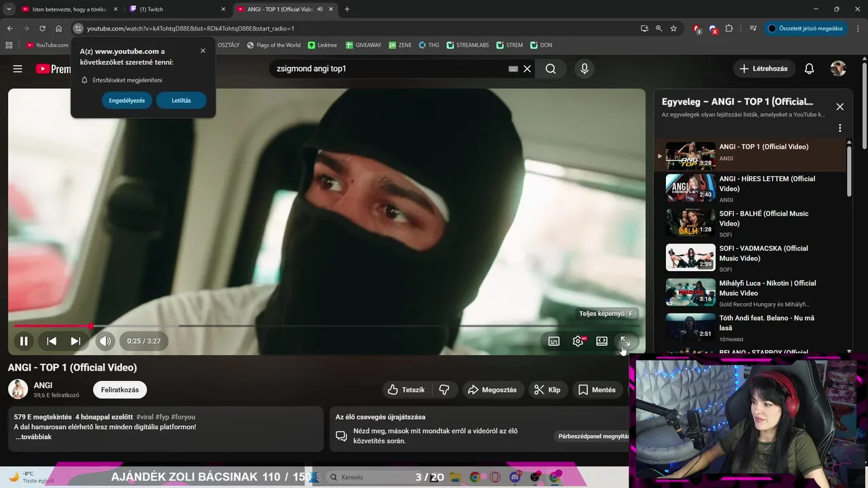Screen dimensions: 868x488
Task: Save video with Mentés button
Action: coord(597,390)
